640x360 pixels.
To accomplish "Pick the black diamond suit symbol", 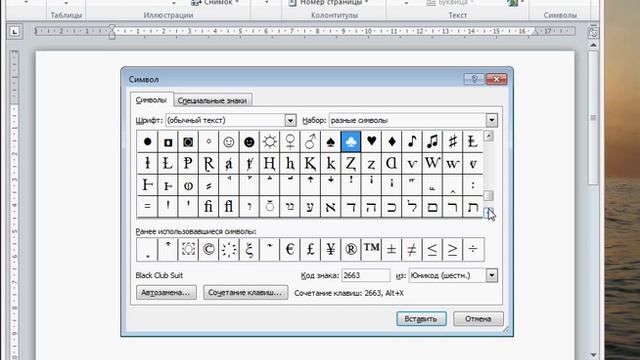I will (392, 142).
